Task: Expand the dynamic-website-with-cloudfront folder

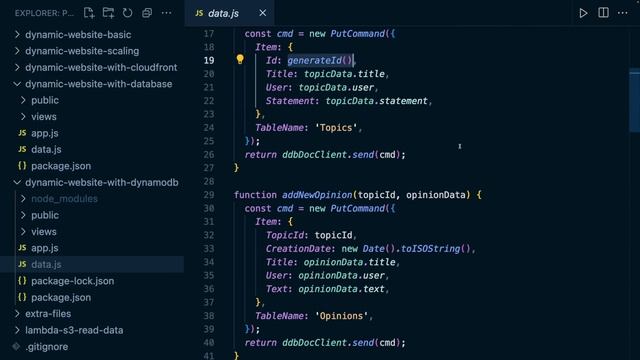Action: coord(101,67)
